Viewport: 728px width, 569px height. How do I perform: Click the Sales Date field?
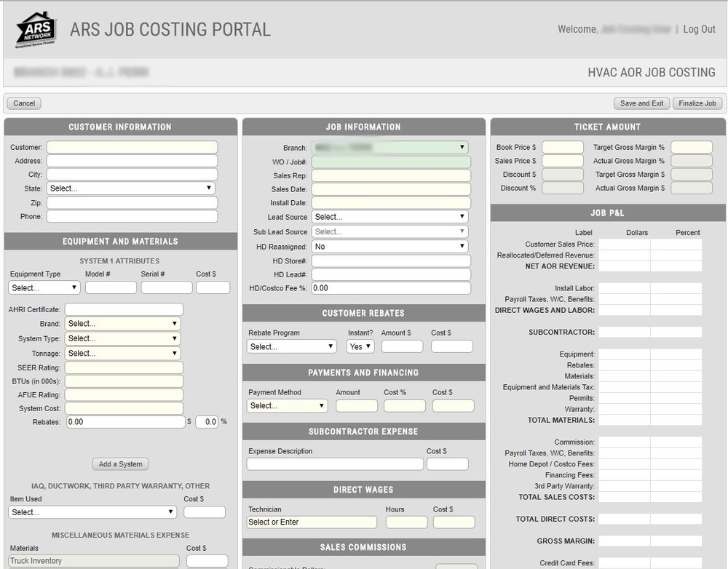click(x=391, y=189)
